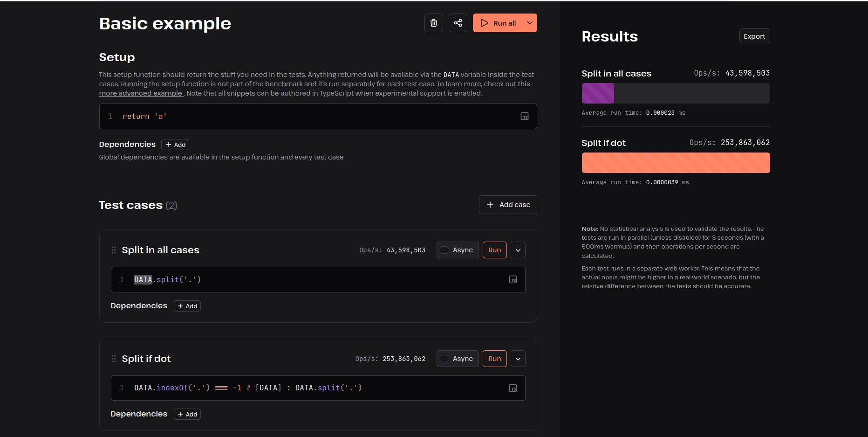Add dependency to 'Split in all cases'
The width and height of the screenshot is (868, 437).
[x=187, y=306]
